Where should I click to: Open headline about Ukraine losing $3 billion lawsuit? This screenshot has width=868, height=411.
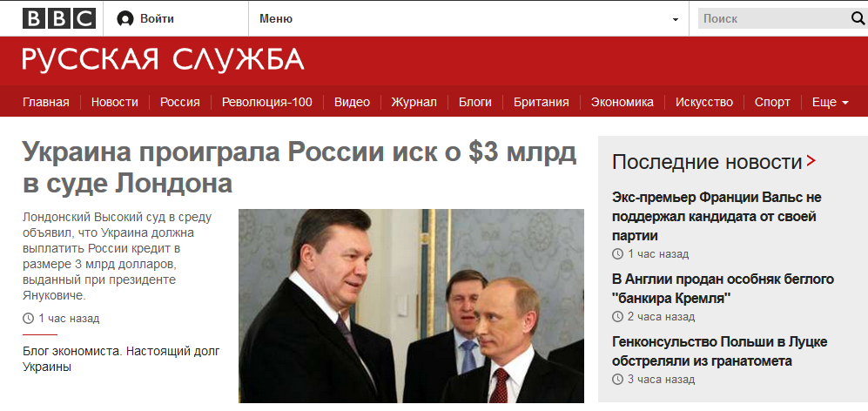pos(299,168)
